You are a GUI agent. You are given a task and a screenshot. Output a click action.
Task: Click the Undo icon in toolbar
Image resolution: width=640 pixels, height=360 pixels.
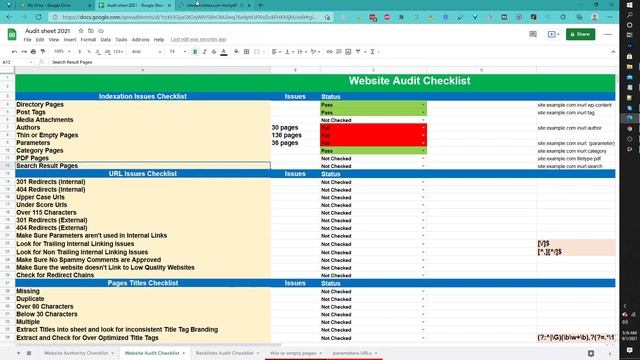[15, 52]
